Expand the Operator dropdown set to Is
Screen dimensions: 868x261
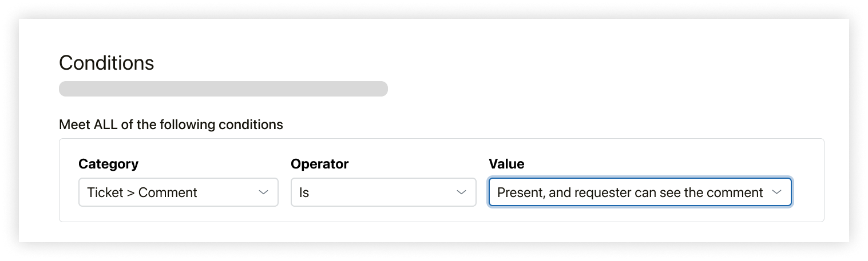[383, 192]
